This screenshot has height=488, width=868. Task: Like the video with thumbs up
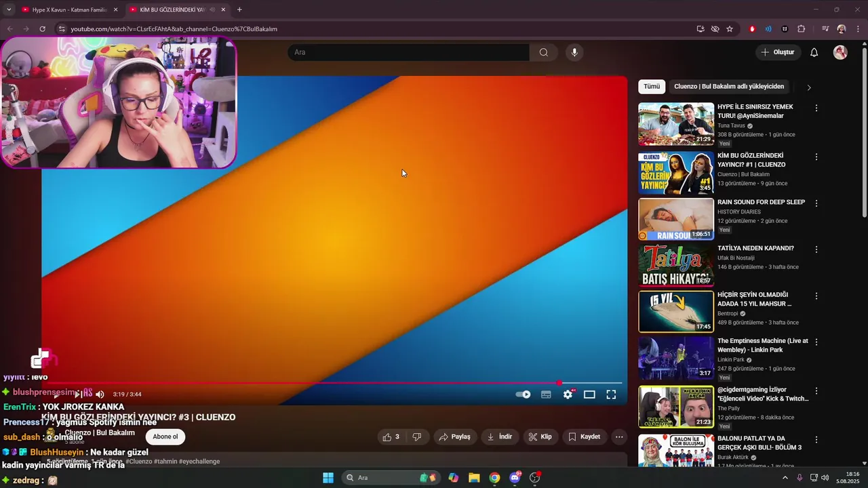pyautogui.click(x=391, y=437)
